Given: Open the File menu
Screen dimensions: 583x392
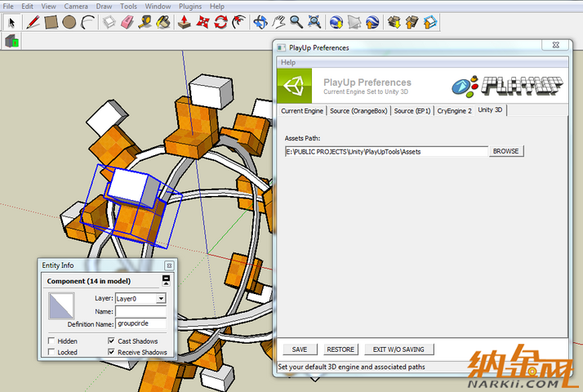Looking at the screenshot, I should tap(8, 7).
